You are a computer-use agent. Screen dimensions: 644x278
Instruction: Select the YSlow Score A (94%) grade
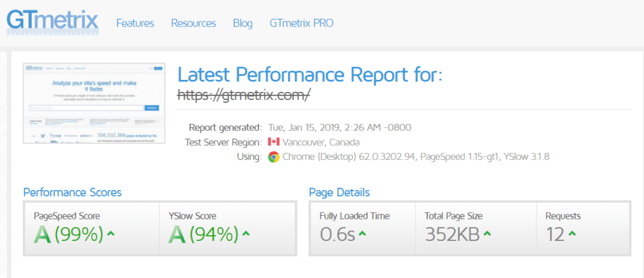pos(204,234)
